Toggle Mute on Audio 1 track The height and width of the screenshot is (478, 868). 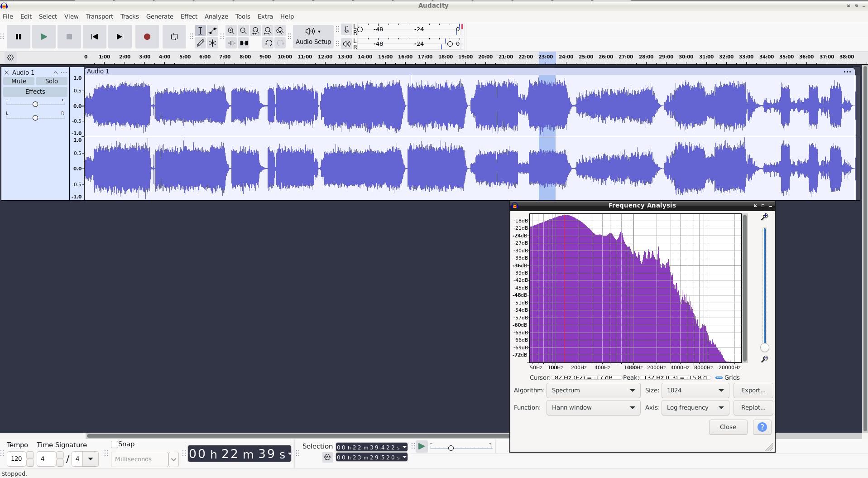pos(19,81)
